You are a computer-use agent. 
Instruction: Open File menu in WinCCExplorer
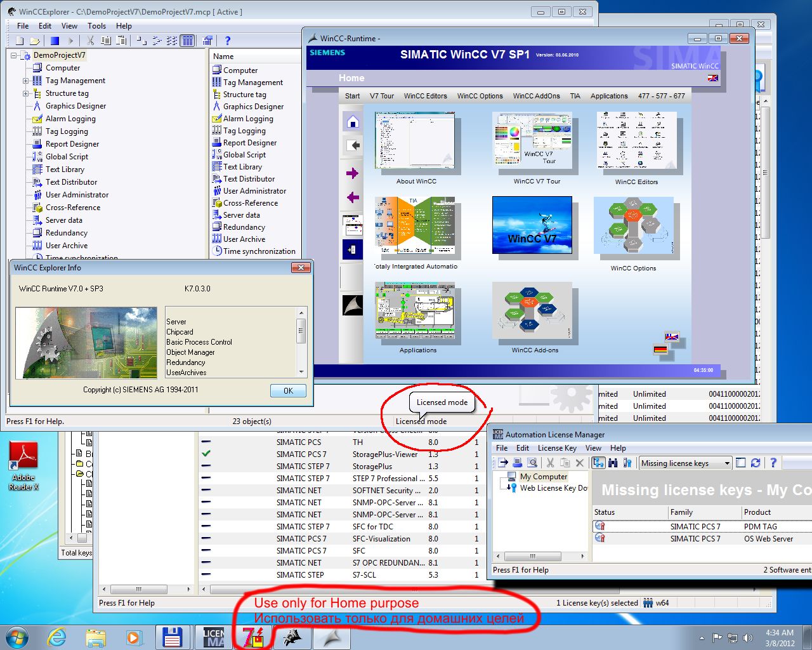tap(23, 26)
